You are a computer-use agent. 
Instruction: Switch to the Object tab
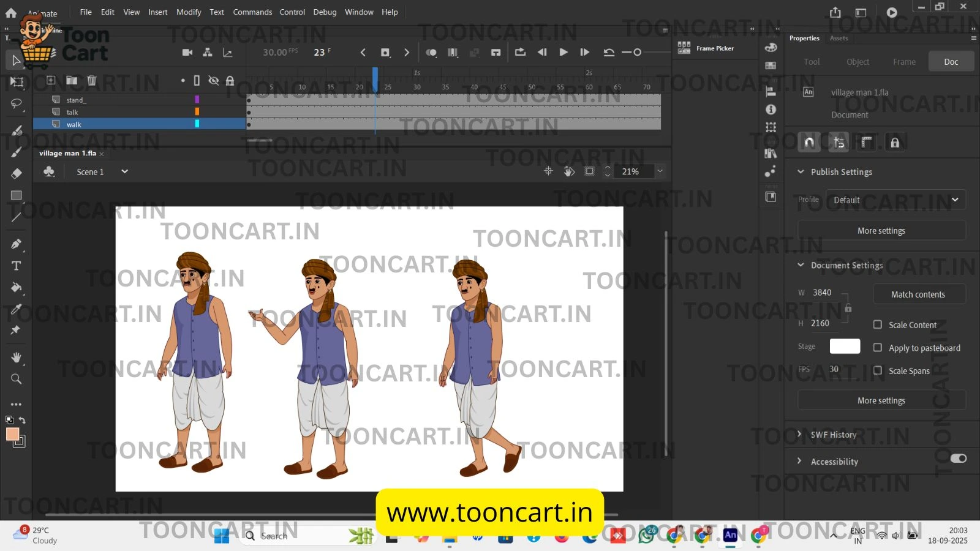click(x=858, y=62)
